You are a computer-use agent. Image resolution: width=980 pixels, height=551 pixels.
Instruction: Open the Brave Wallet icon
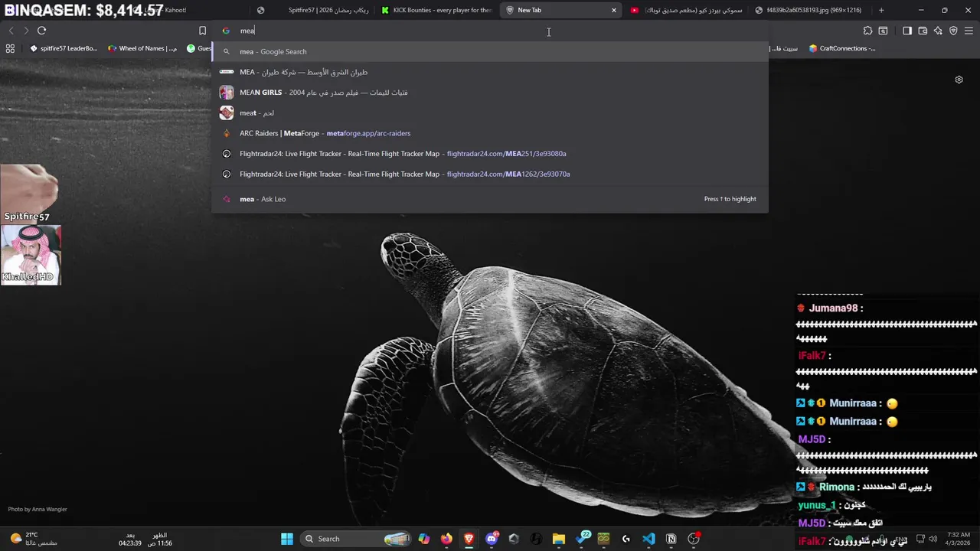click(923, 31)
